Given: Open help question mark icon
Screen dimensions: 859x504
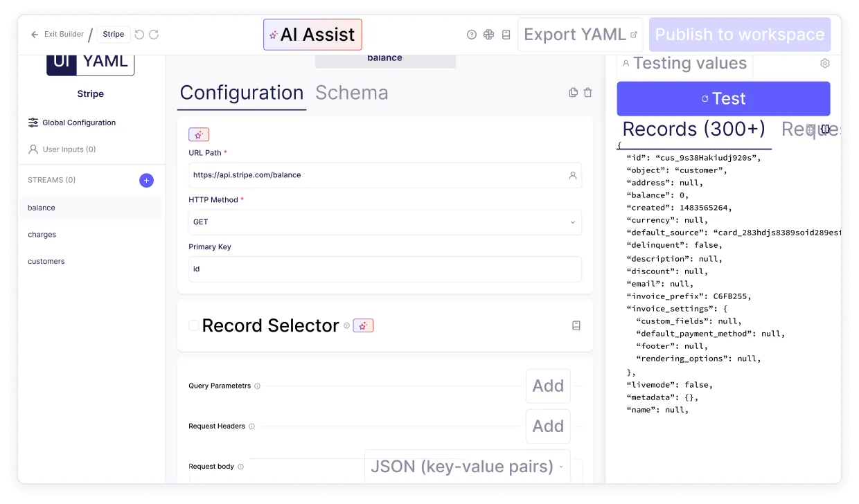Looking at the screenshot, I should coord(472,35).
